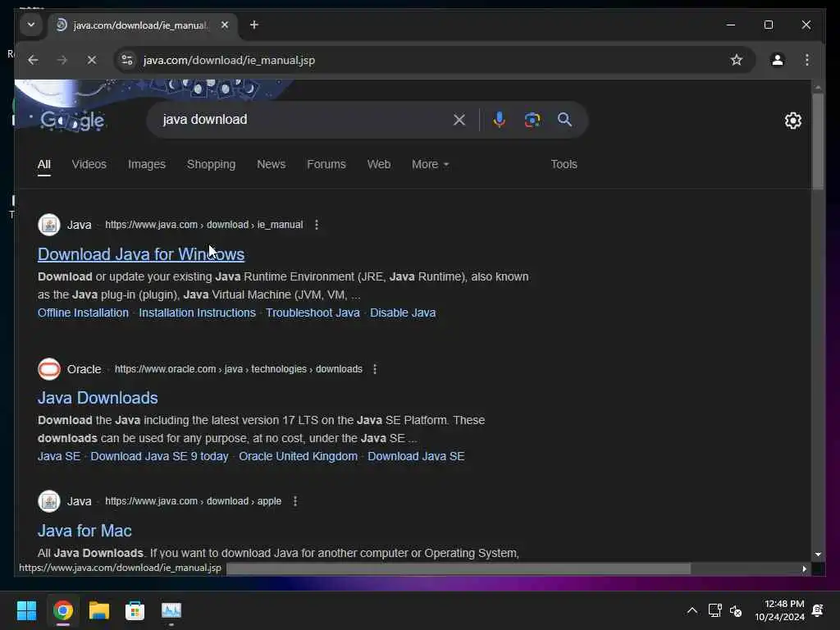Click the Oracle favicon icon
The width and height of the screenshot is (840, 630).
pyautogui.click(x=48, y=369)
